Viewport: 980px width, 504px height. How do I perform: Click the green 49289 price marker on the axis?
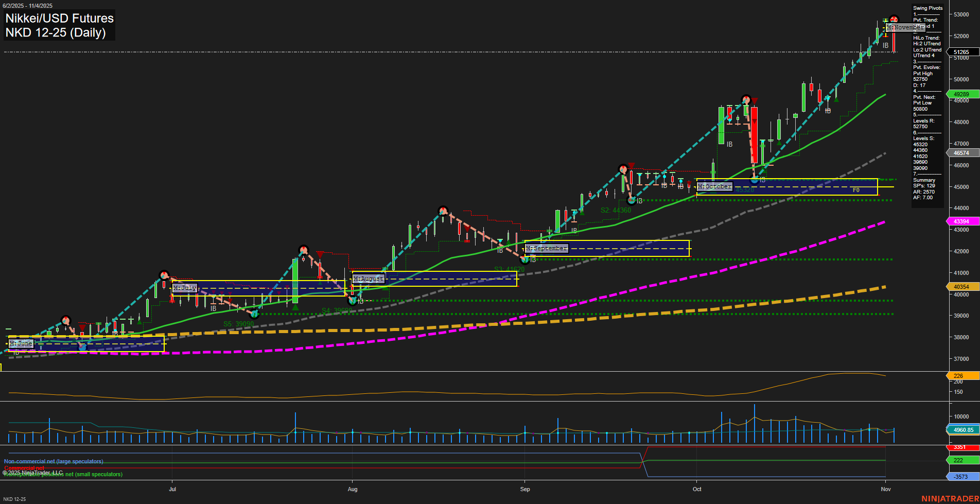(x=961, y=94)
